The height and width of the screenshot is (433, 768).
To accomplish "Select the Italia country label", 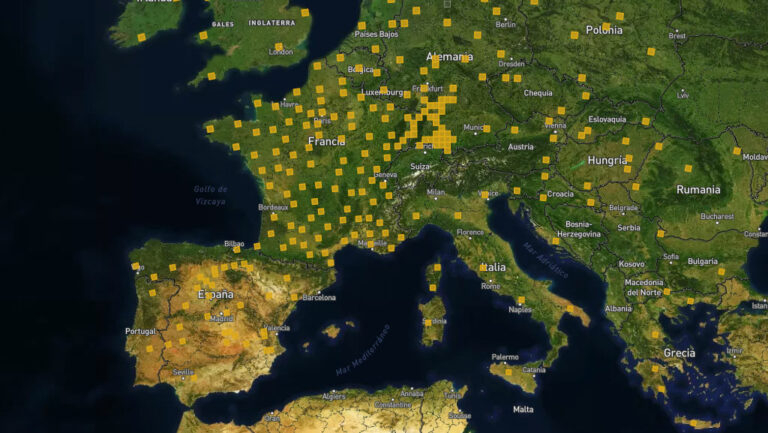I will pyautogui.click(x=493, y=267).
